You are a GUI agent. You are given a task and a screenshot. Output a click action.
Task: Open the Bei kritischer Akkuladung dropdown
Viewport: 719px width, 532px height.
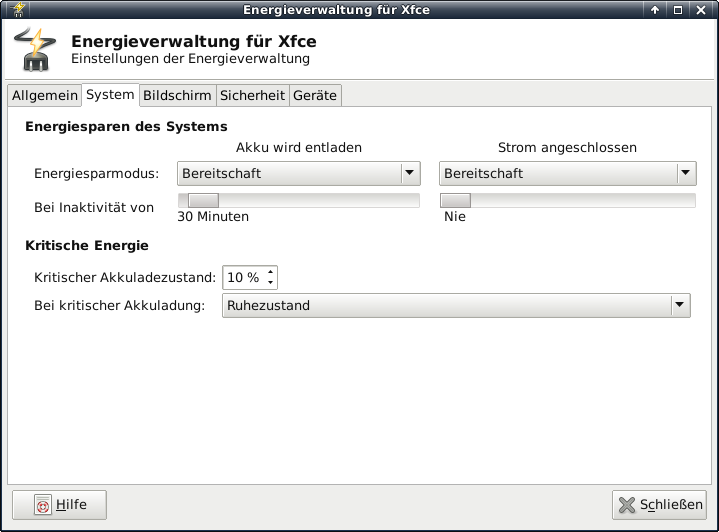point(456,306)
